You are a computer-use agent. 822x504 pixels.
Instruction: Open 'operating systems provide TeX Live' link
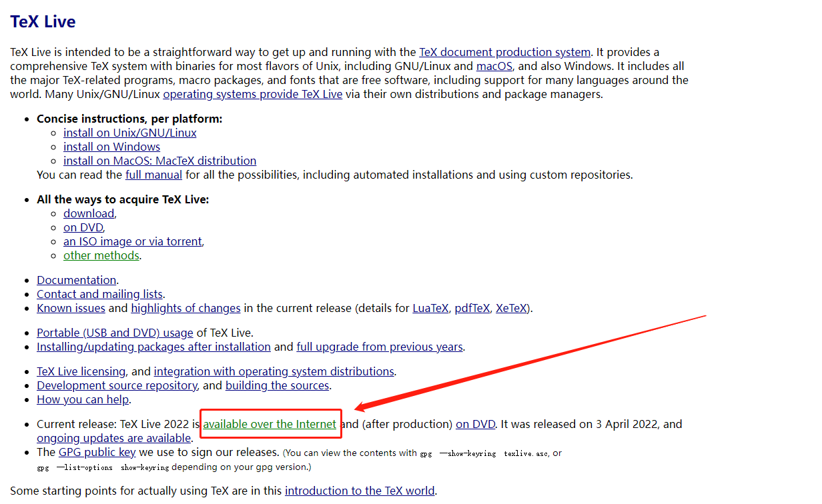coord(253,94)
